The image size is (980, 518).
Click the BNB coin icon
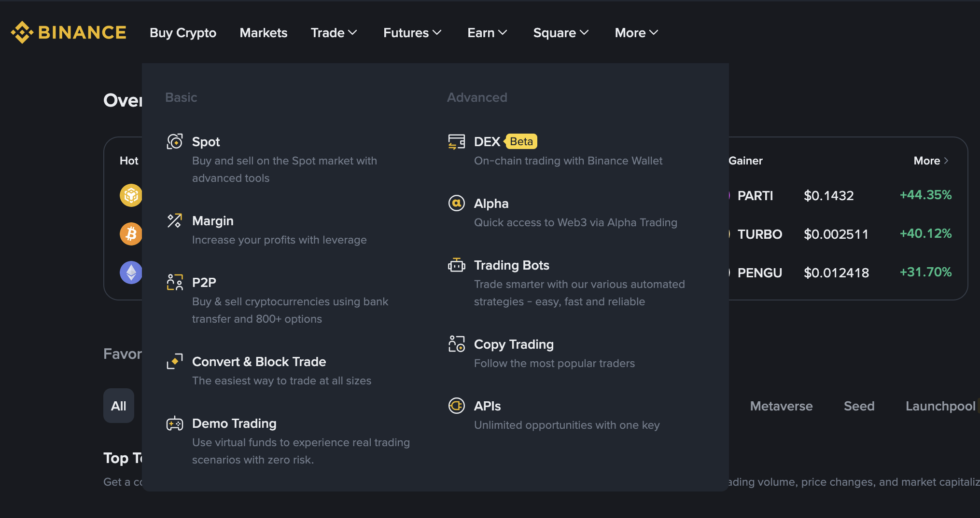(131, 195)
